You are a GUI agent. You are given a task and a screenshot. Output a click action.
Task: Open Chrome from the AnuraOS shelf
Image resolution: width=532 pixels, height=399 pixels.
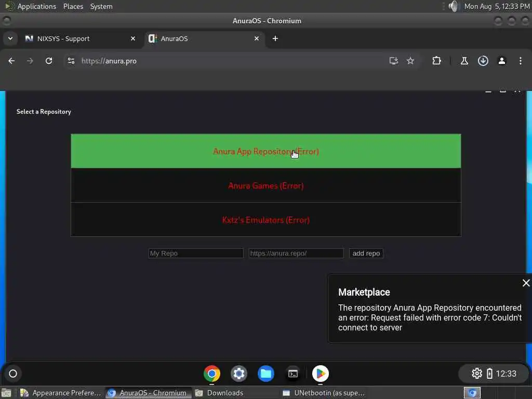tap(212, 374)
